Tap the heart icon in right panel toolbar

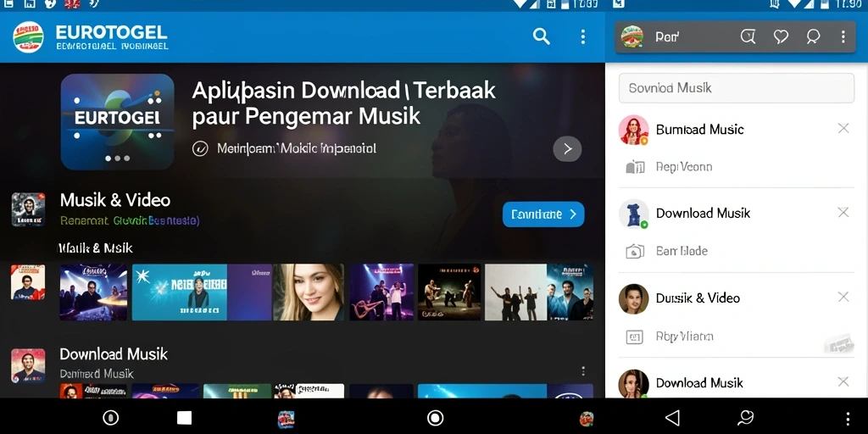pos(781,37)
